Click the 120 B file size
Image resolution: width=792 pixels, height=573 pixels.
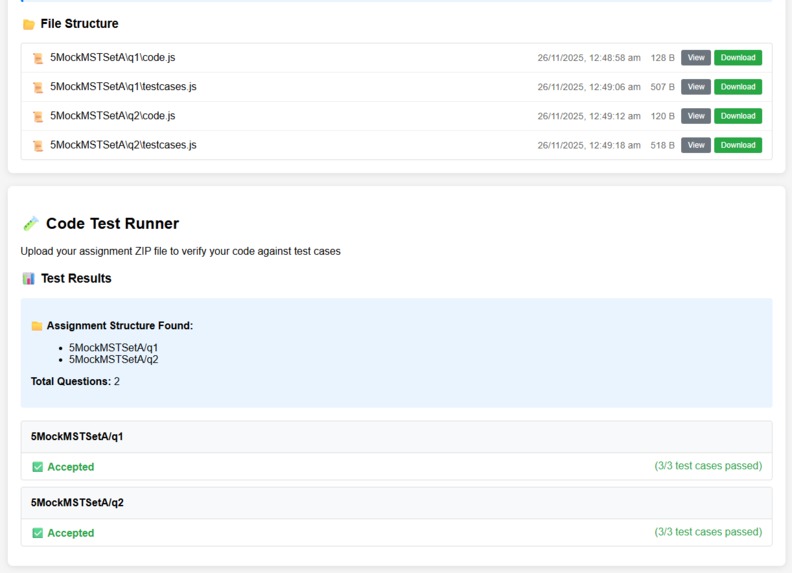tap(662, 117)
